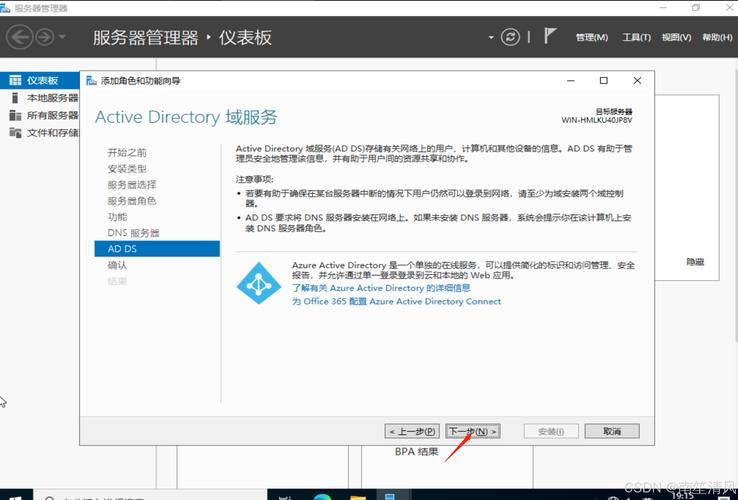Click the wizard title bar icon
738x500 pixels.
click(91, 81)
